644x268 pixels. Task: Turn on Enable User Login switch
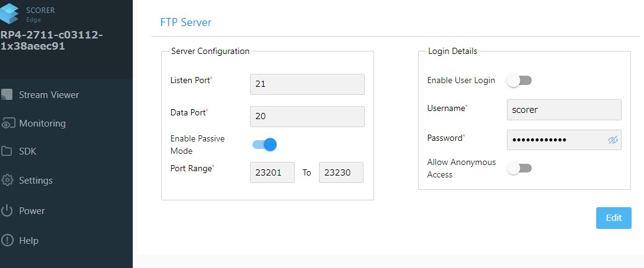[x=519, y=80]
